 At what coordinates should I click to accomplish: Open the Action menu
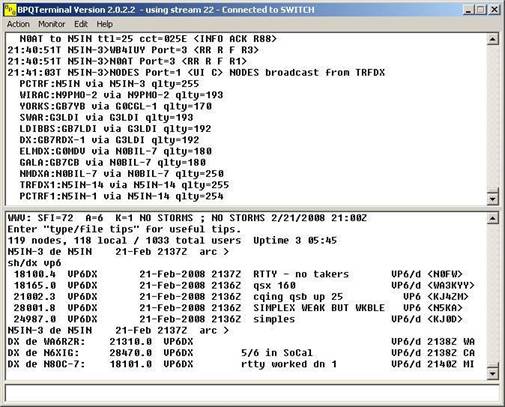click(x=18, y=24)
